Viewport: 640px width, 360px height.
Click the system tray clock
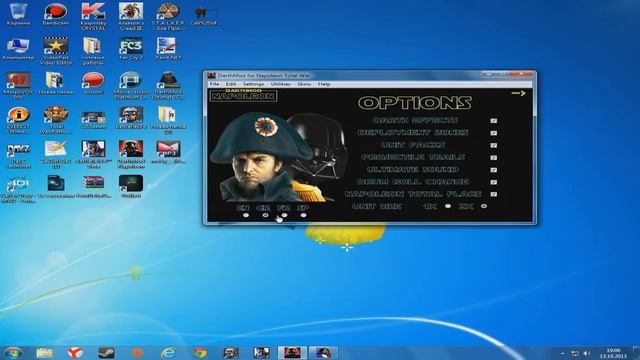tap(613, 353)
